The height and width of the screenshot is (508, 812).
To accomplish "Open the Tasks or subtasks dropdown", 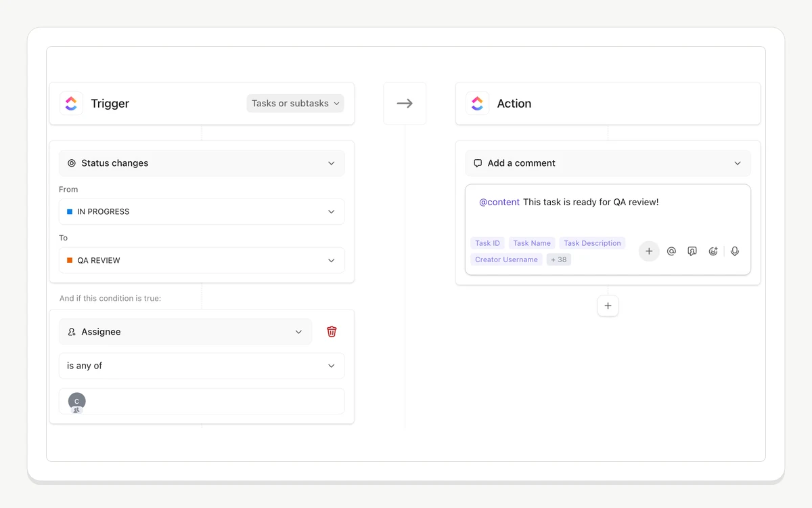I will click(x=295, y=104).
